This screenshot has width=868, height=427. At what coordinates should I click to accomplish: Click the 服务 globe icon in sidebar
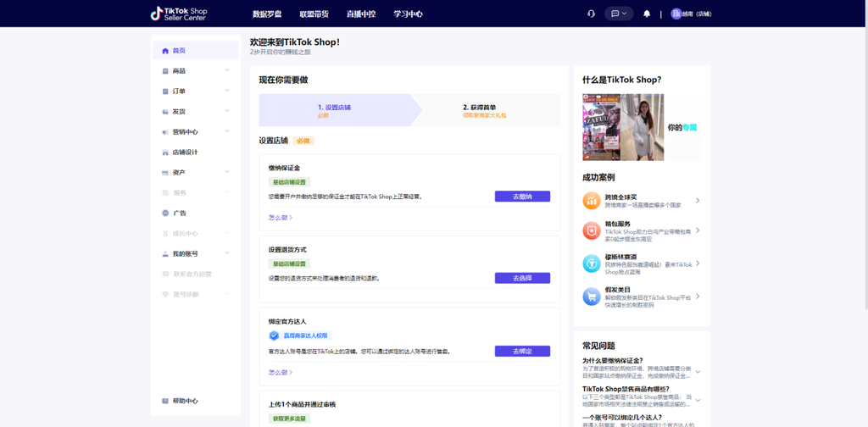pyautogui.click(x=165, y=193)
